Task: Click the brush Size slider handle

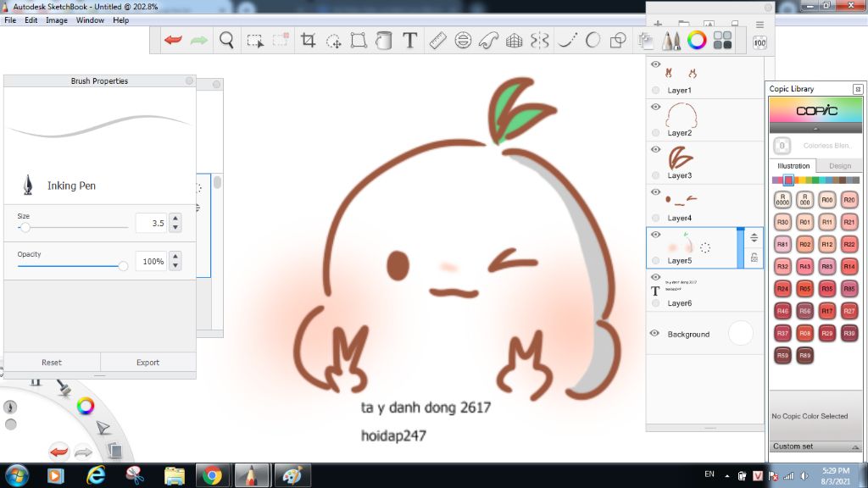Action: pyautogui.click(x=25, y=227)
